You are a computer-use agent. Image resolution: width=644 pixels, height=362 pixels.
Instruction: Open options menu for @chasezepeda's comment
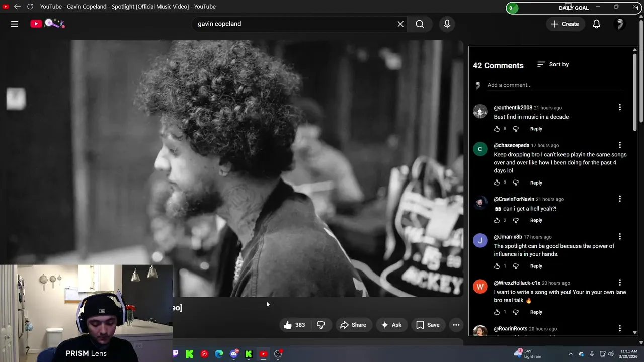click(620, 145)
